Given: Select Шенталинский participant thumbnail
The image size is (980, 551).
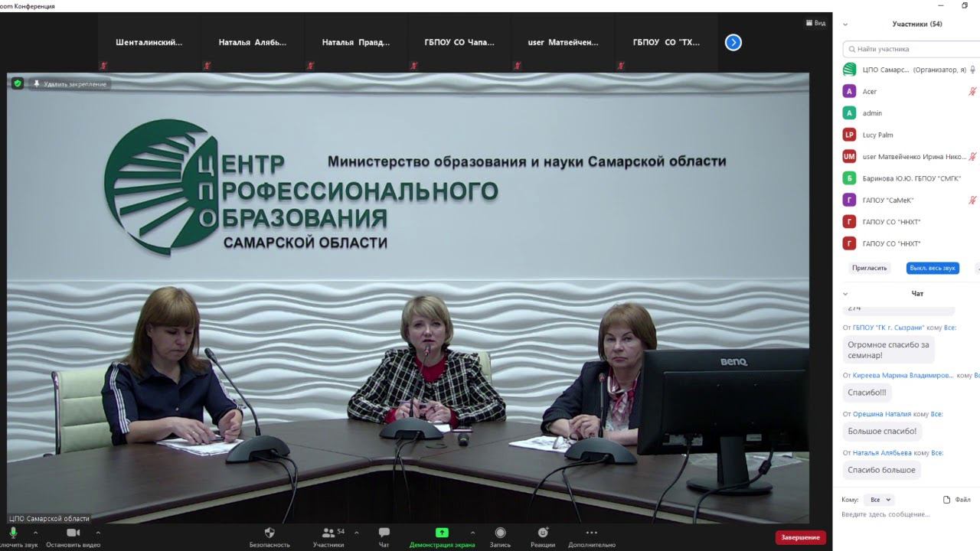Looking at the screenshot, I should 149,43.
